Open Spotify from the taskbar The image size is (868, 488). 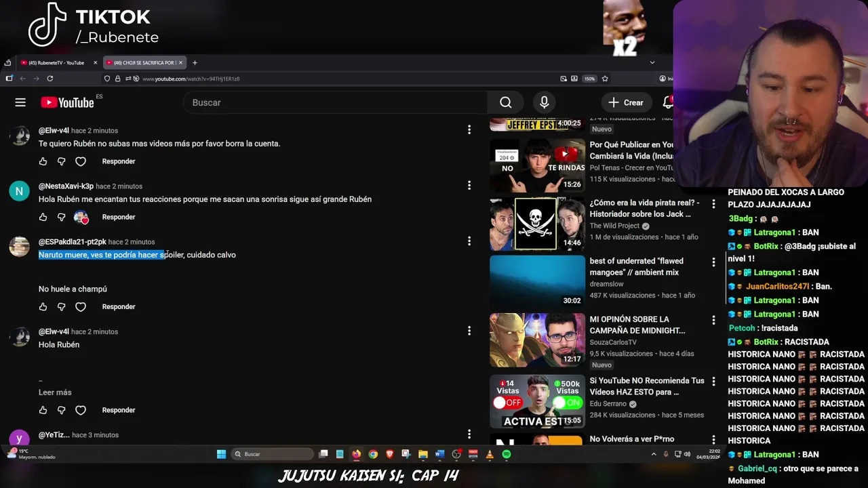coord(506,454)
